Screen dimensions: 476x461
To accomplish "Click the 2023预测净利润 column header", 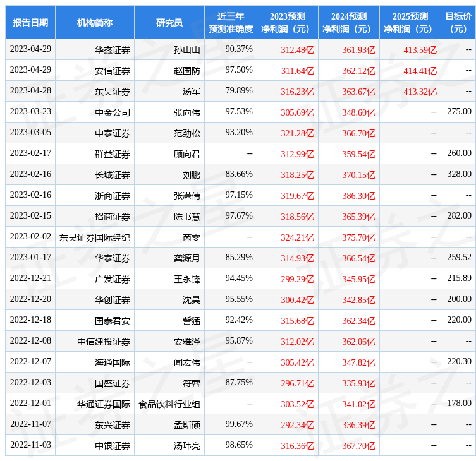I will 288,23.
